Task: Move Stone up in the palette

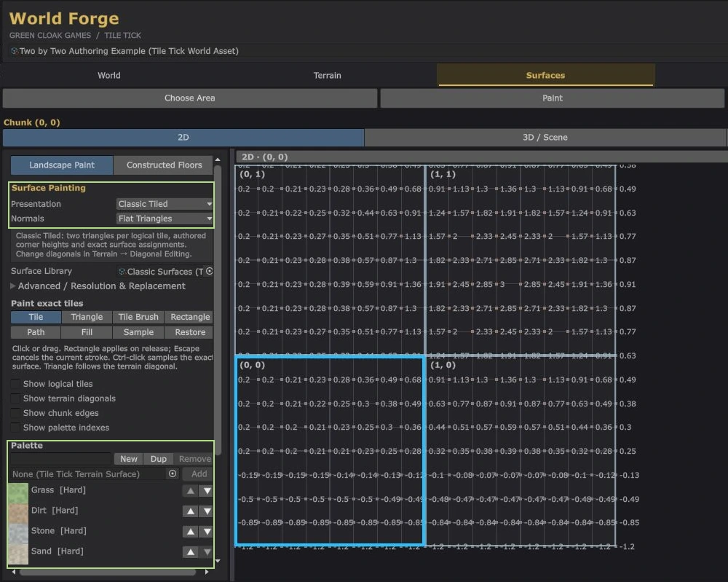Action: [x=190, y=531]
